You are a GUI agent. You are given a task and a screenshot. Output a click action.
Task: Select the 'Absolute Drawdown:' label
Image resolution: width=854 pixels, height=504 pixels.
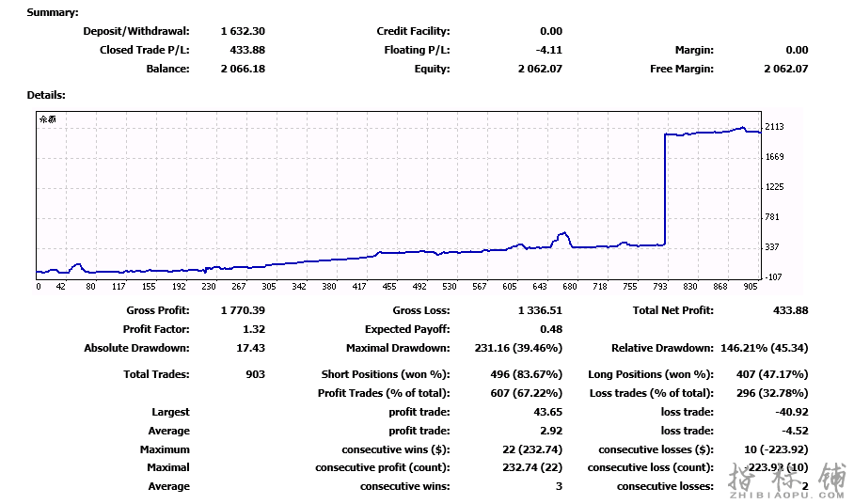136,348
